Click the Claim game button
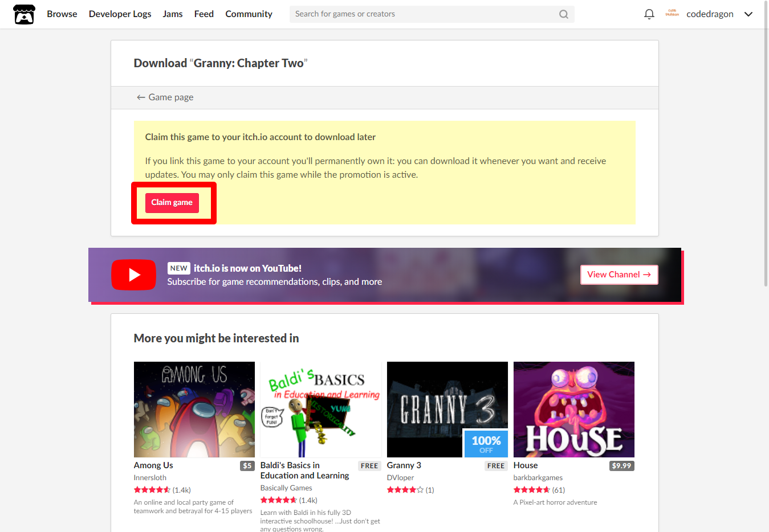 coord(172,203)
